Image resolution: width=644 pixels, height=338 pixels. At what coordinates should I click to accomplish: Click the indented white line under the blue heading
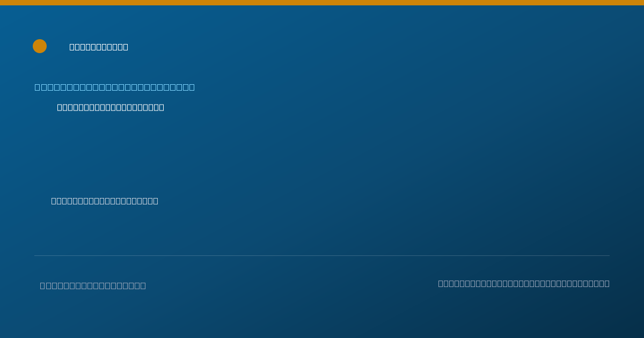[111, 107]
